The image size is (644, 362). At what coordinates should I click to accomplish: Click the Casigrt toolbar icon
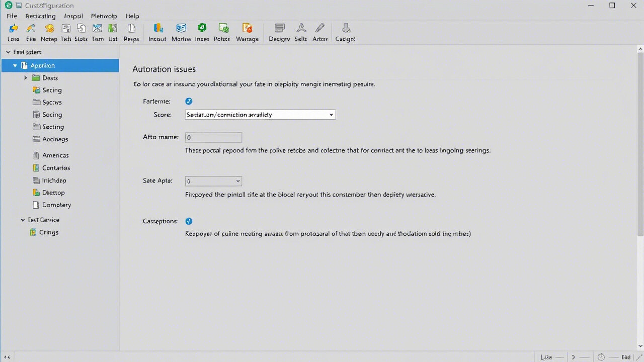coord(346,29)
